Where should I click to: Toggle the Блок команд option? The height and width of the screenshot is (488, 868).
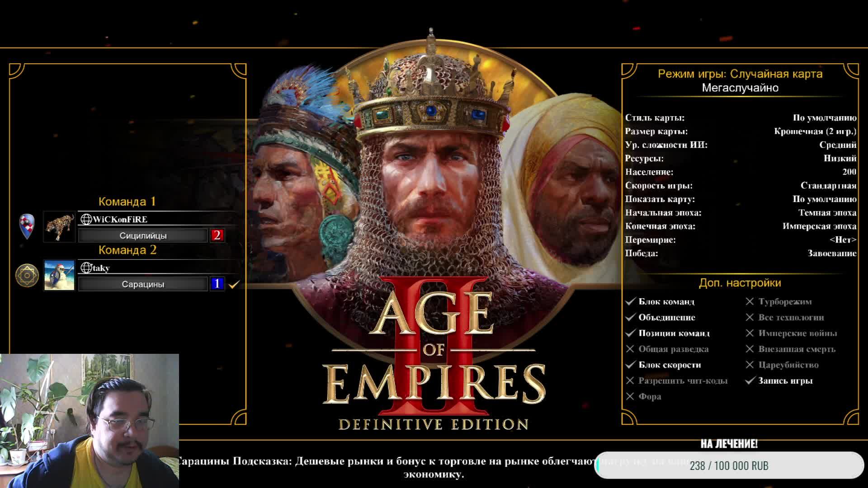666,301
